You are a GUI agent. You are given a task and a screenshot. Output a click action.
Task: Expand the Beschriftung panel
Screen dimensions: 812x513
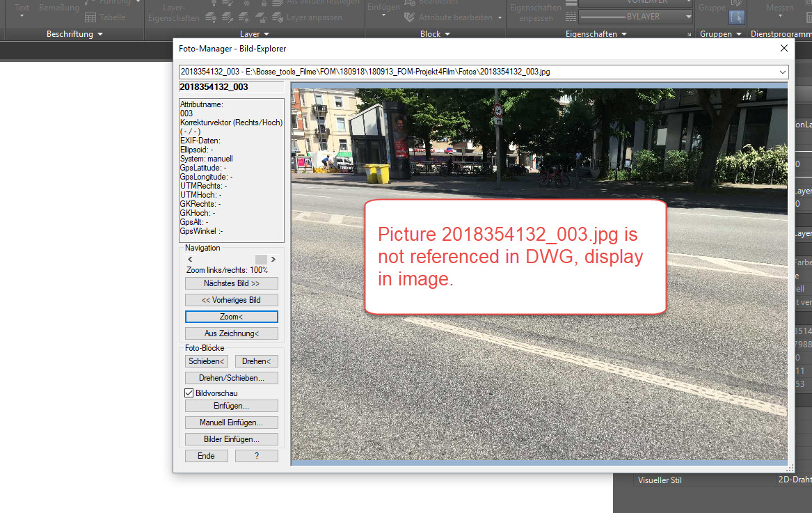click(74, 34)
